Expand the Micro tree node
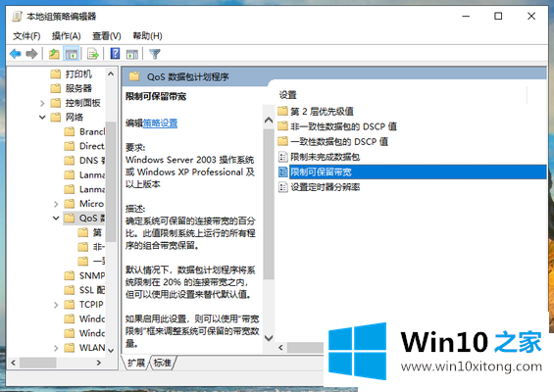The width and height of the screenshot is (554, 392). [x=56, y=204]
